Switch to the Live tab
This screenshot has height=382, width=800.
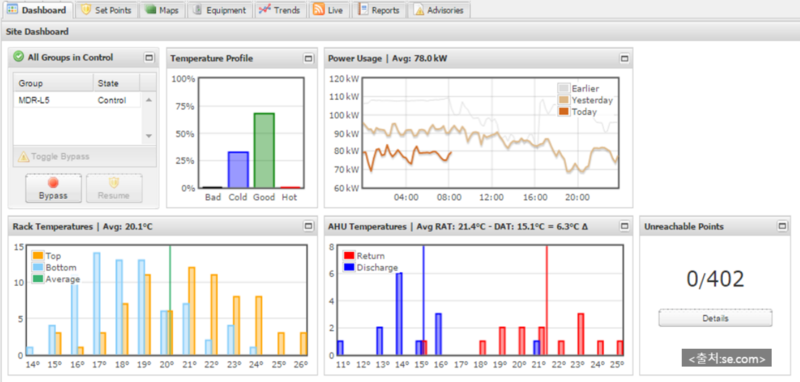329,10
